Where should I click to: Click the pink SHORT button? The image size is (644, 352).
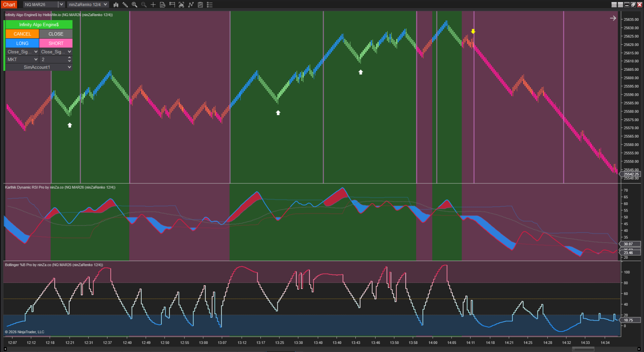pyautogui.click(x=56, y=43)
